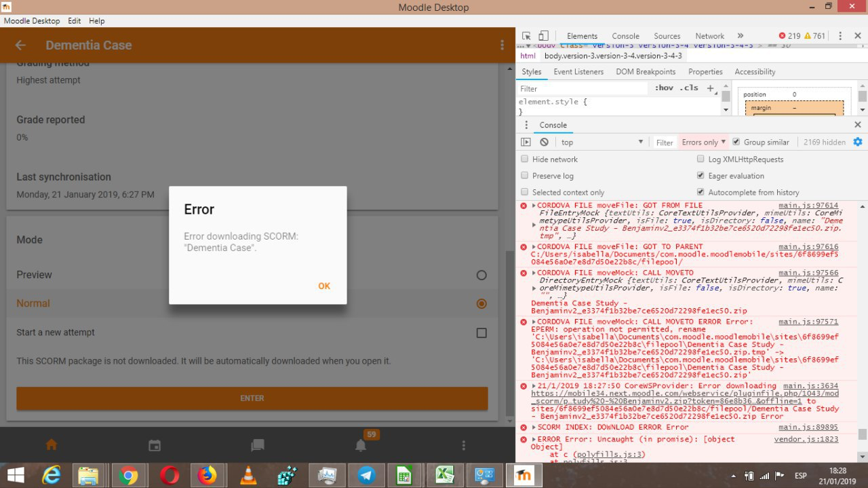Expand the FileEntryMock object
This screenshot has height=488, width=868.
(x=534, y=224)
